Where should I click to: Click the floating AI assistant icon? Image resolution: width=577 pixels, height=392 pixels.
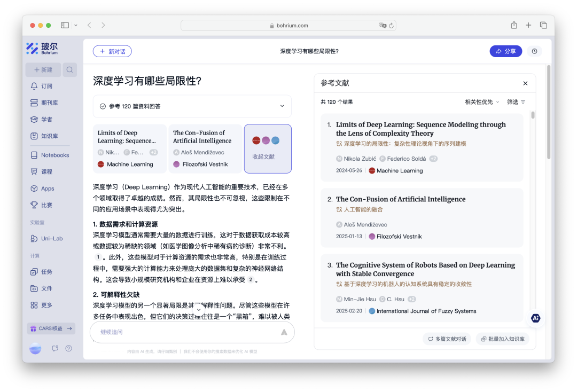point(535,318)
